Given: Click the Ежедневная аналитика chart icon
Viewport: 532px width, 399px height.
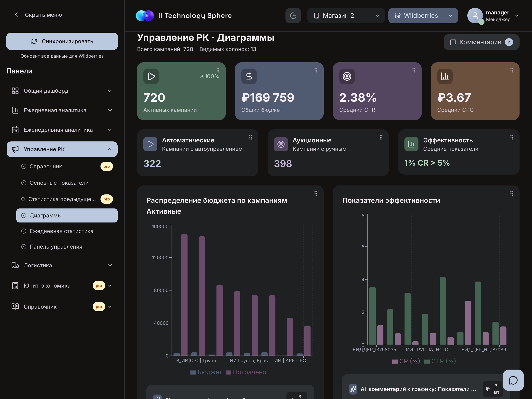Looking at the screenshot, I should (x=15, y=110).
